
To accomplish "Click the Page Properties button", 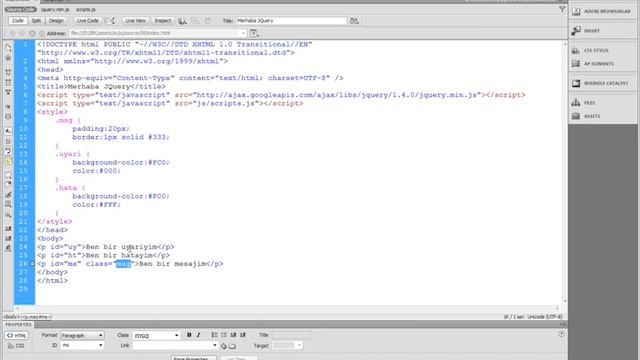I will tap(194, 358).
